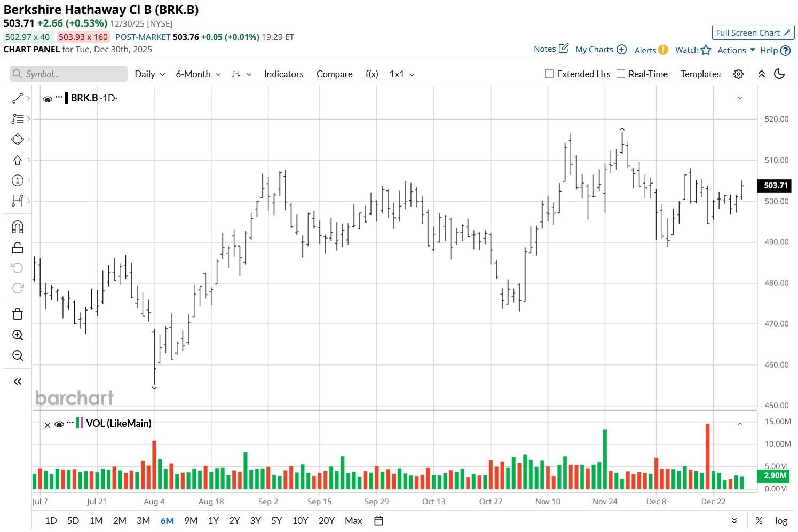Image resolution: width=798 pixels, height=532 pixels.
Task: Select the 1D range tab
Action: pyautogui.click(x=51, y=521)
